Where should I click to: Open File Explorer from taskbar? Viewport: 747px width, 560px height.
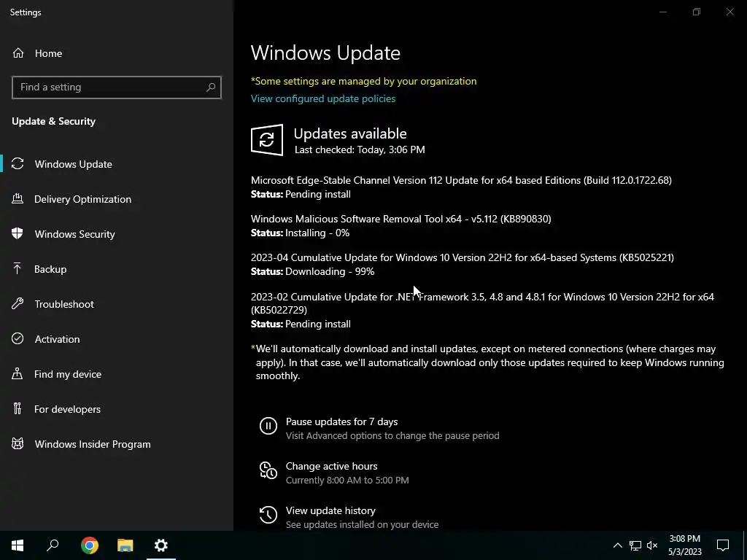click(x=125, y=545)
